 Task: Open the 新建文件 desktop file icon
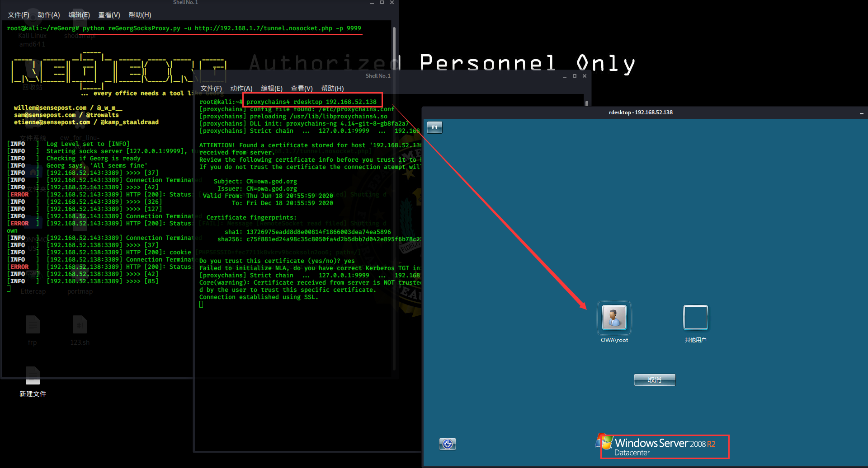tap(33, 382)
